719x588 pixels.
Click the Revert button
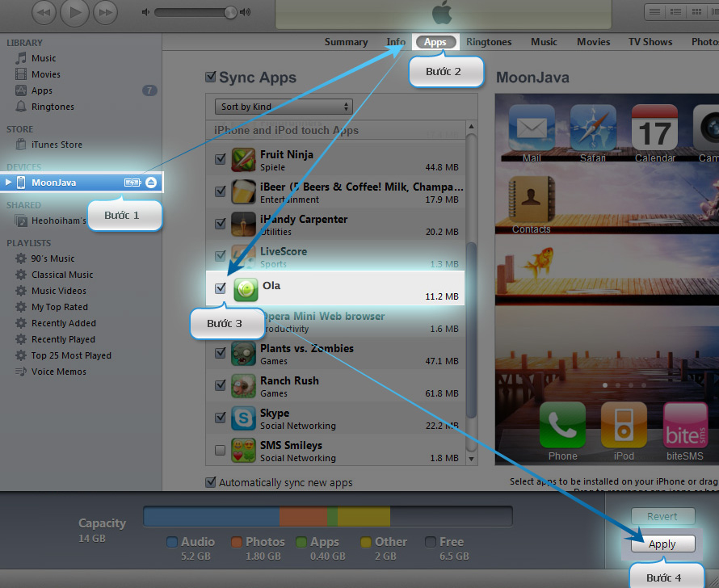(662, 516)
